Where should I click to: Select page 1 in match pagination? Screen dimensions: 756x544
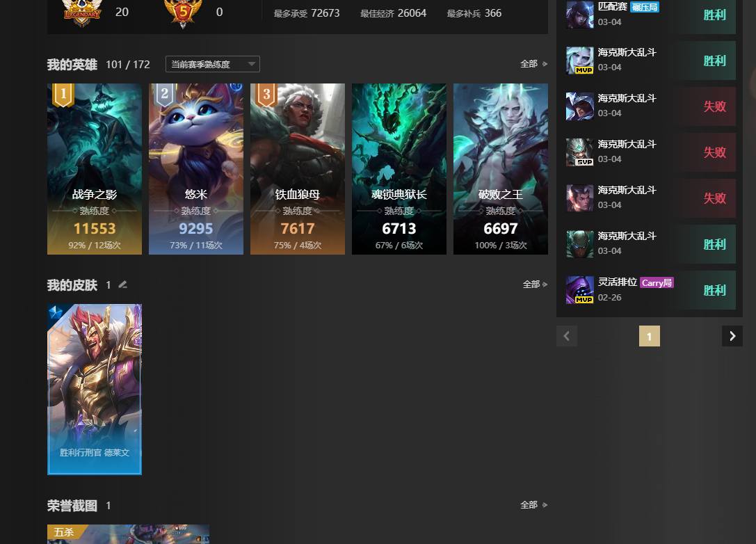[650, 336]
